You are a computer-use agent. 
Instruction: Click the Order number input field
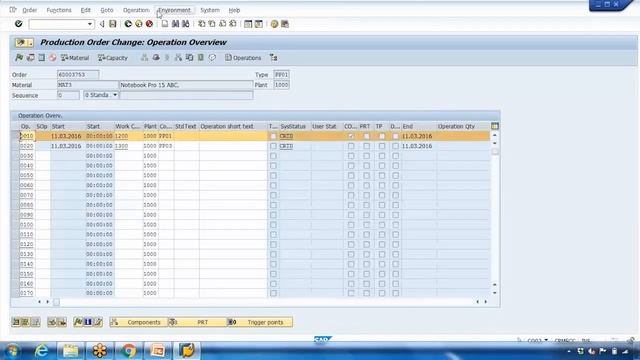pyautogui.click(x=78, y=75)
